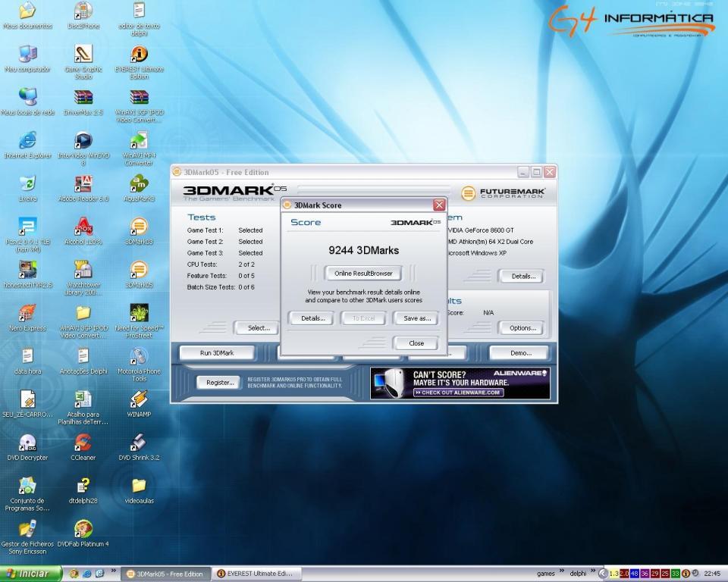This screenshot has height=582, width=728.
Task: Select the Anotações Delphi document icon
Action: [83, 361]
